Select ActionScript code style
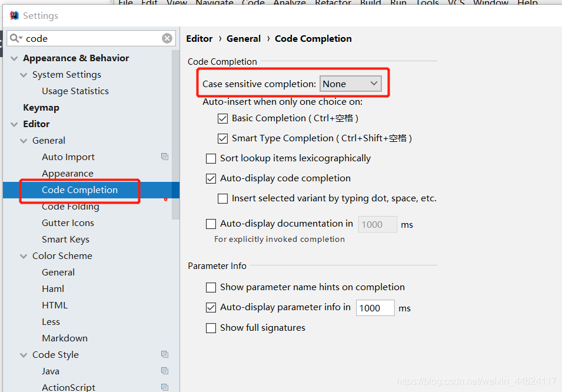 [x=68, y=387]
